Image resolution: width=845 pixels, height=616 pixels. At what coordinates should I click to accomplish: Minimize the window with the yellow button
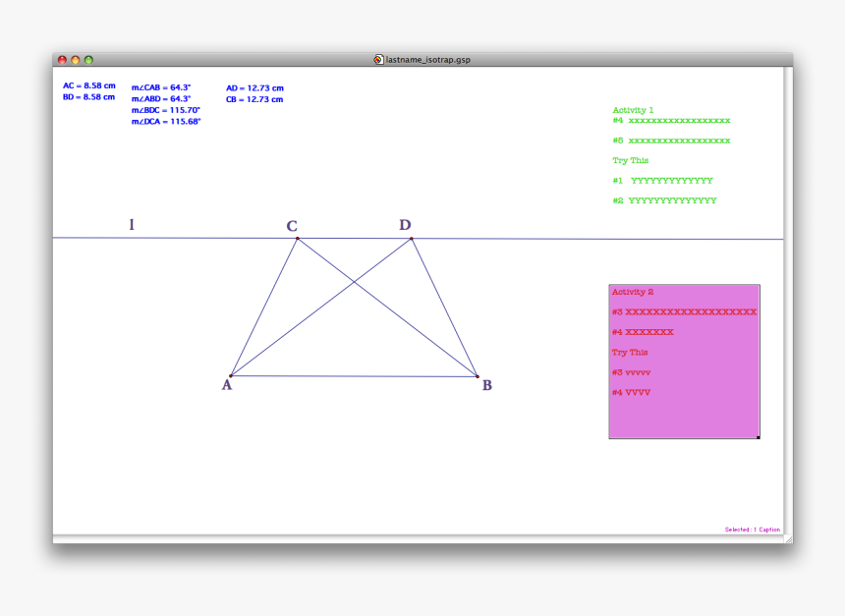click(76, 58)
